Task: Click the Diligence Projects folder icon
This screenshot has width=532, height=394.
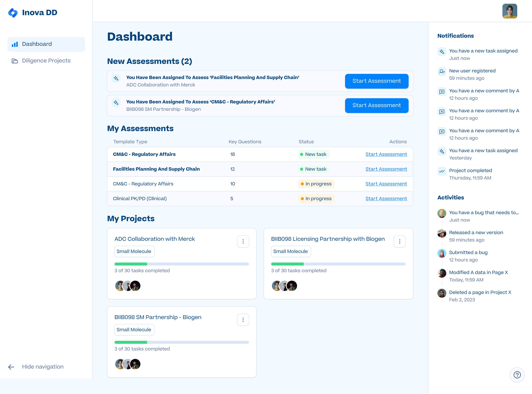Action: pos(15,61)
